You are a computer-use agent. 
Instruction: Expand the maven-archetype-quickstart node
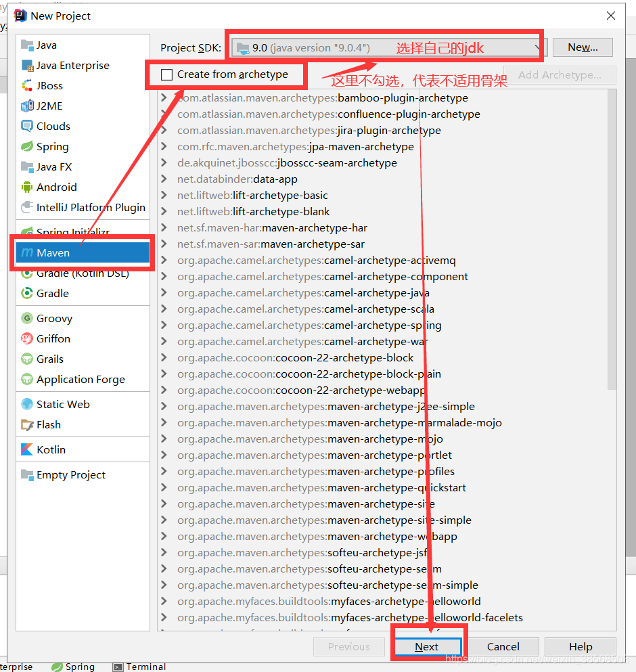click(164, 488)
